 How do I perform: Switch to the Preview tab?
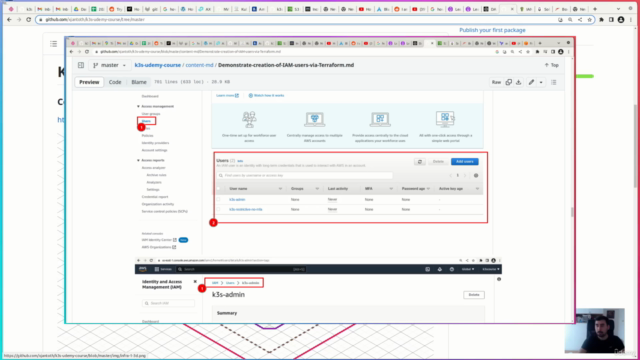tap(89, 82)
